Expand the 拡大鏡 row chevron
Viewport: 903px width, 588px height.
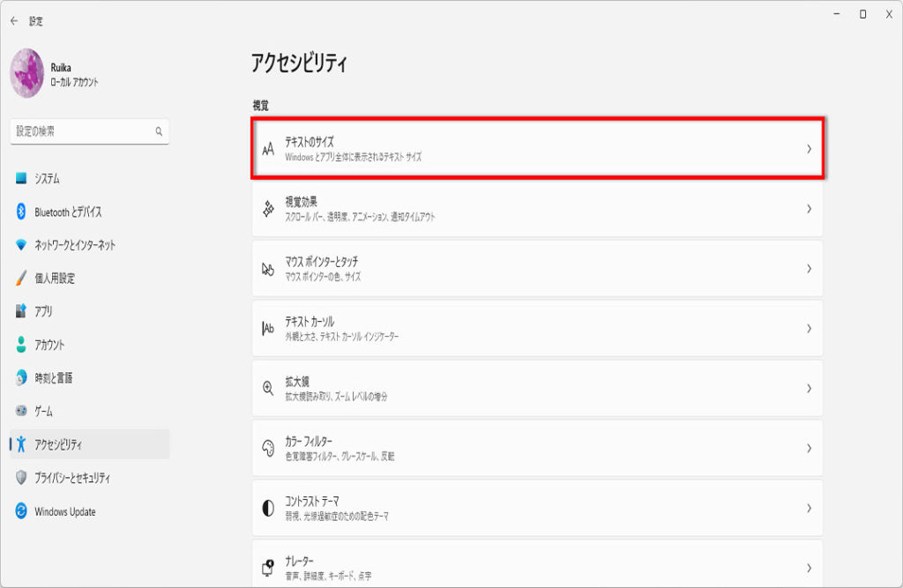tap(809, 389)
